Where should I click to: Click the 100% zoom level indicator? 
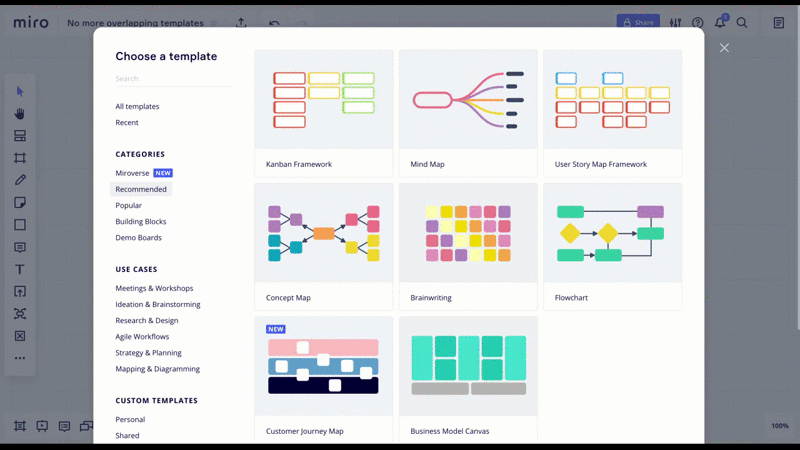[780, 426]
